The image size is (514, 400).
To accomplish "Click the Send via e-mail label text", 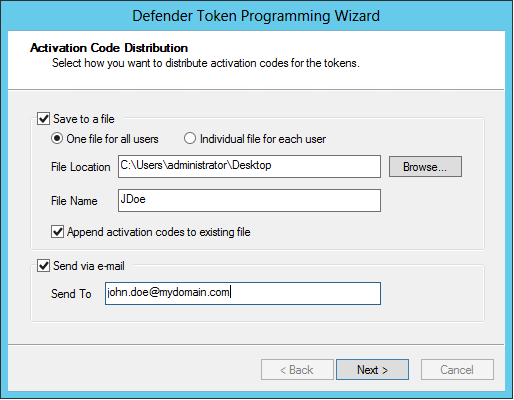I will pos(89,266).
